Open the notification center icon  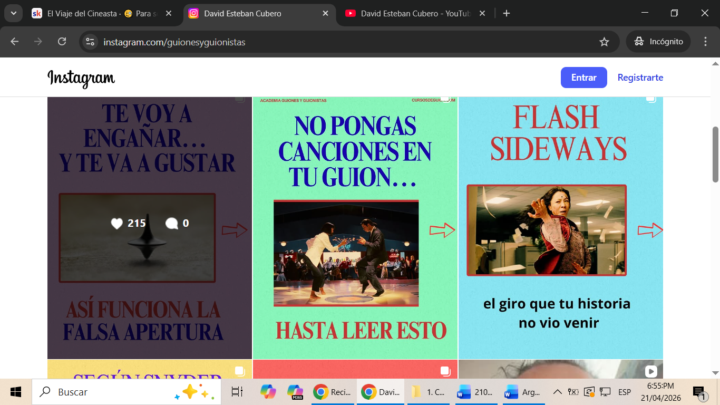pos(699,392)
